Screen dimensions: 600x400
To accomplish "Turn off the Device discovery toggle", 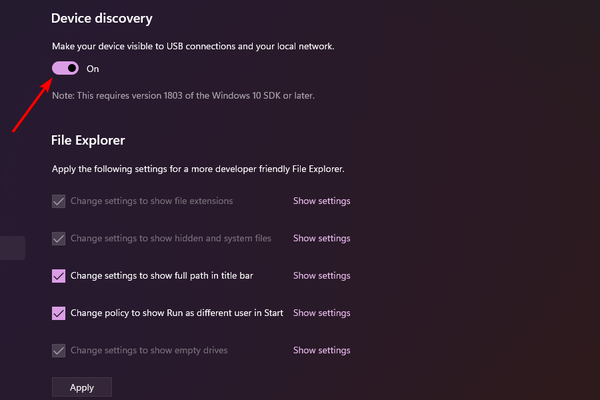I will coord(66,68).
